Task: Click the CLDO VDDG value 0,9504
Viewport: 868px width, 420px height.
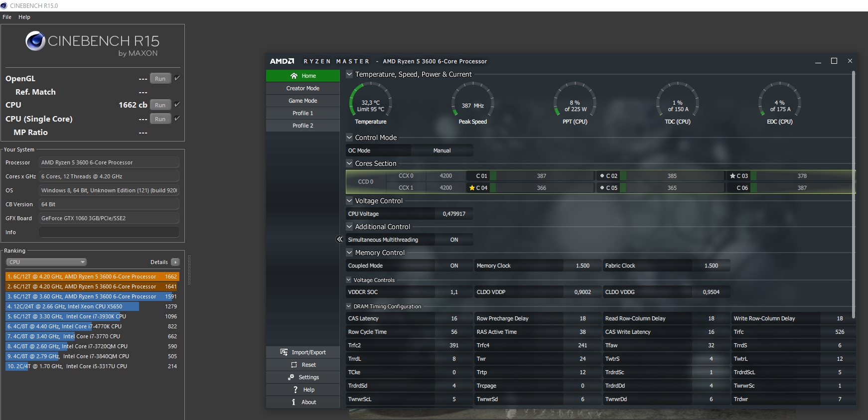Action: click(x=711, y=292)
